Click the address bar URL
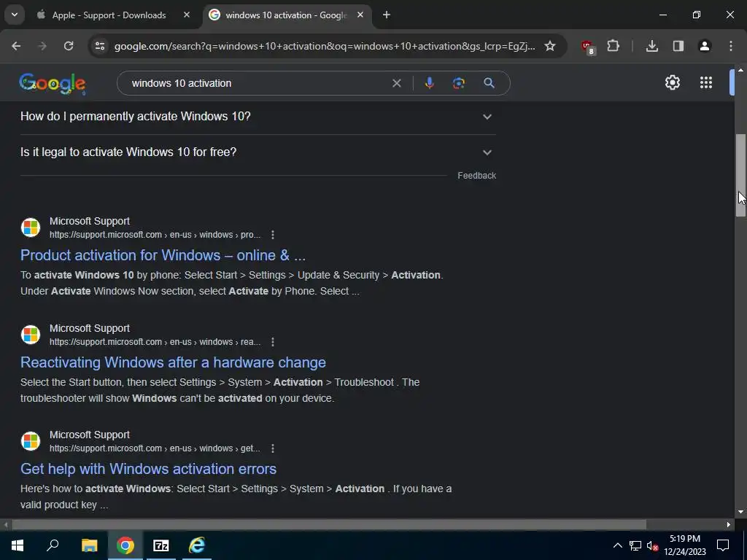Image resolution: width=747 pixels, height=560 pixels. pyautogui.click(x=325, y=46)
